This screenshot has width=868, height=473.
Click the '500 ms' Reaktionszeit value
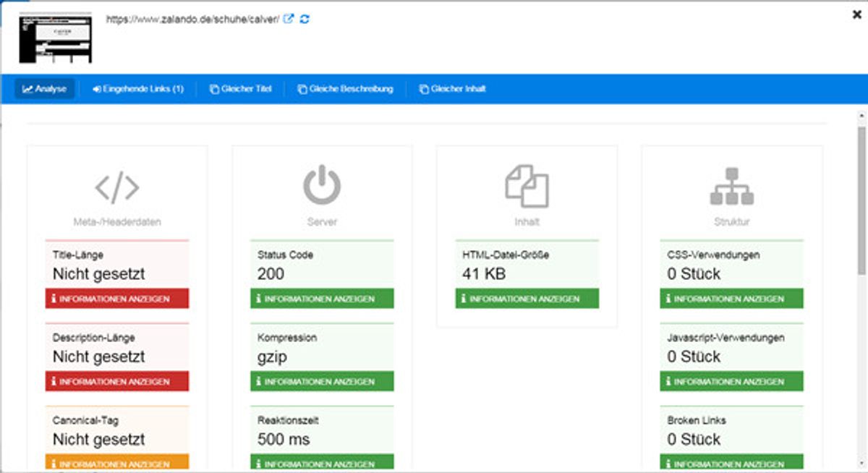click(284, 439)
